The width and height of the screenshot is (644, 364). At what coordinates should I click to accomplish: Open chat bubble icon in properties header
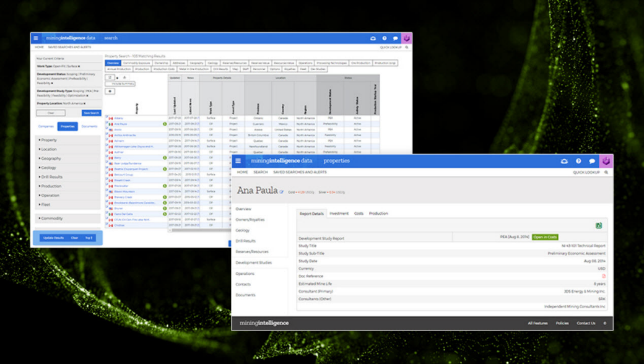592,161
